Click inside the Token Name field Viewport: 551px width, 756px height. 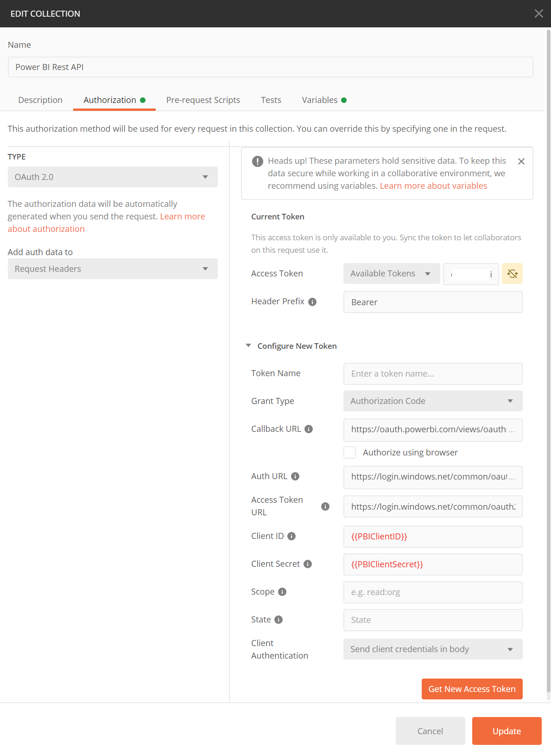[432, 373]
